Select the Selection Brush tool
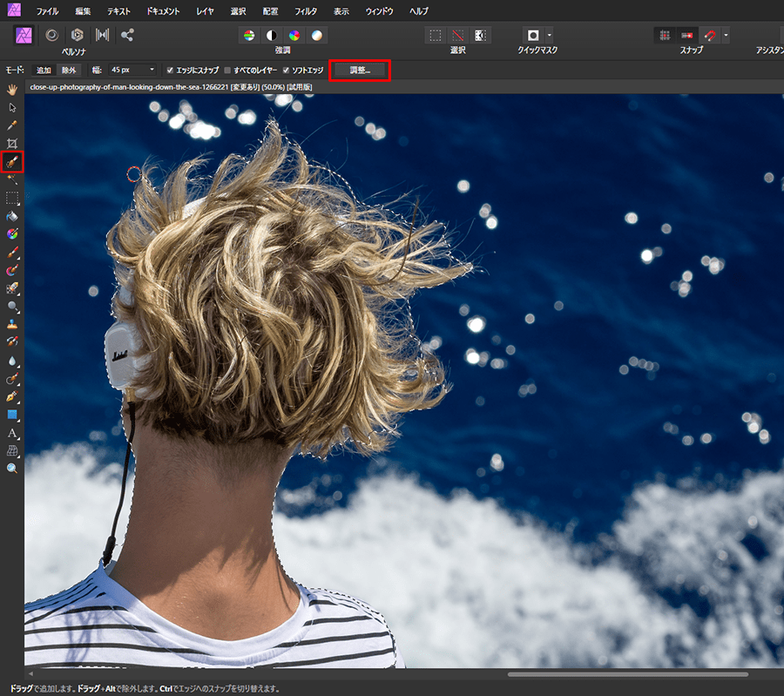 point(12,161)
